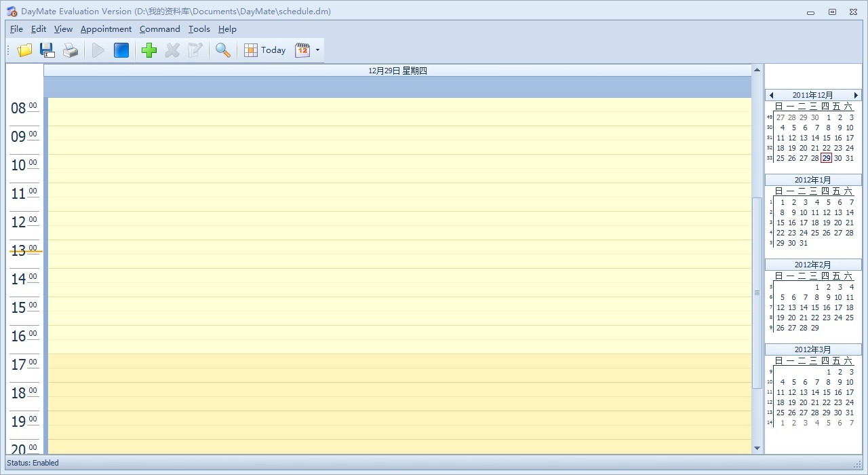Viewport: 868px width, 475px height.
Task: Click the 2012年1月 month header
Action: 813,180
